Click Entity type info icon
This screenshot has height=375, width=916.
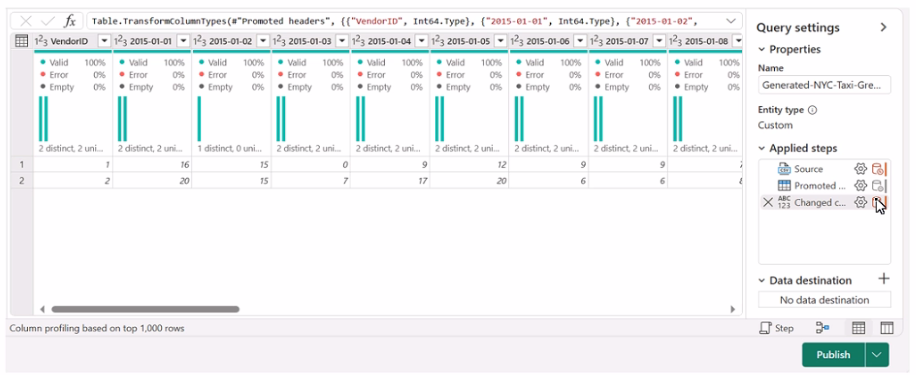[x=813, y=110]
